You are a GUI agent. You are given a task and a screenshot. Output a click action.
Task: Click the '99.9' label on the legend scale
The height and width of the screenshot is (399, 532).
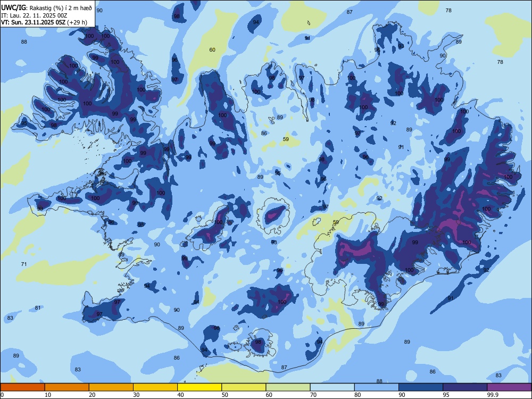(x=492, y=395)
